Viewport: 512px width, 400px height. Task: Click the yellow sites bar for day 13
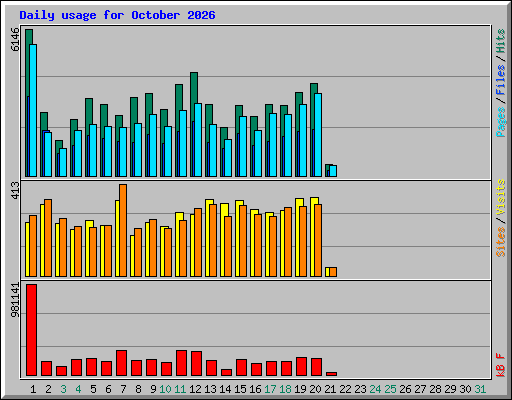click(207, 238)
